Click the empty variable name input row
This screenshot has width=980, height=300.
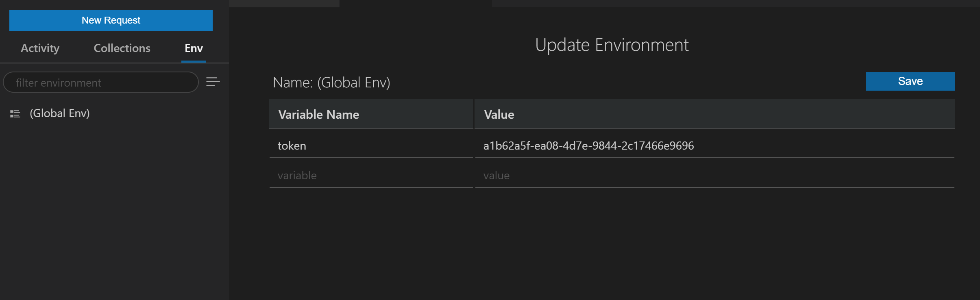point(370,175)
